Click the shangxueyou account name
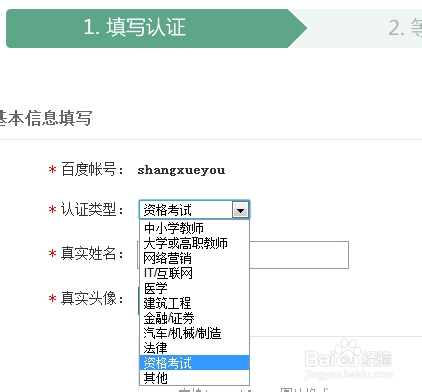Screen dimensions: 422x392 click(x=181, y=170)
